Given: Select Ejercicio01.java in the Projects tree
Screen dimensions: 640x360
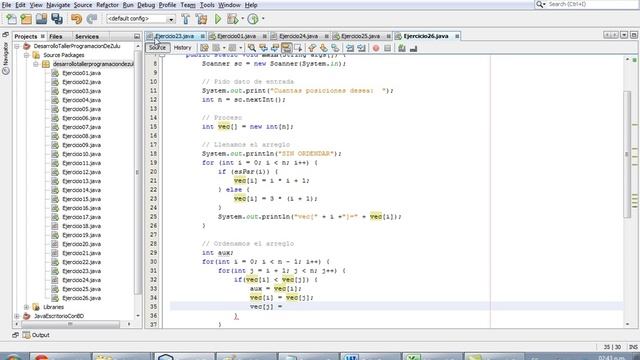Looking at the screenshot, I should (x=82, y=73).
